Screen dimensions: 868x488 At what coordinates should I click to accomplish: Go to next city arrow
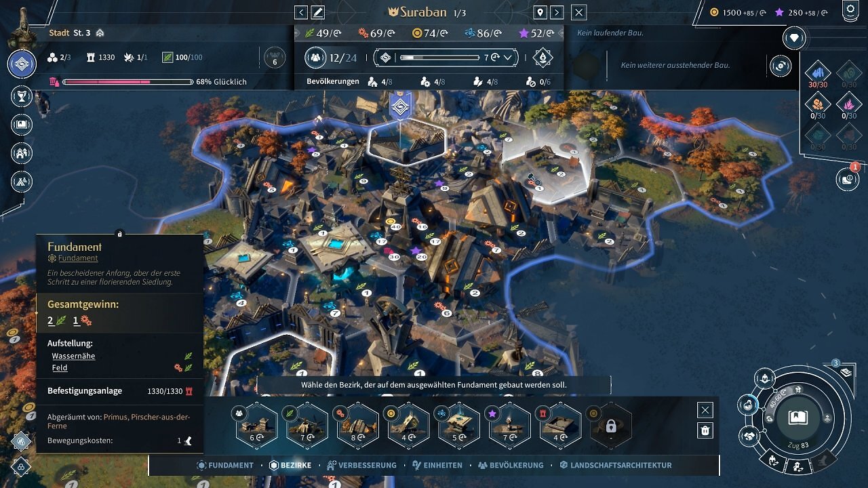[x=557, y=12]
